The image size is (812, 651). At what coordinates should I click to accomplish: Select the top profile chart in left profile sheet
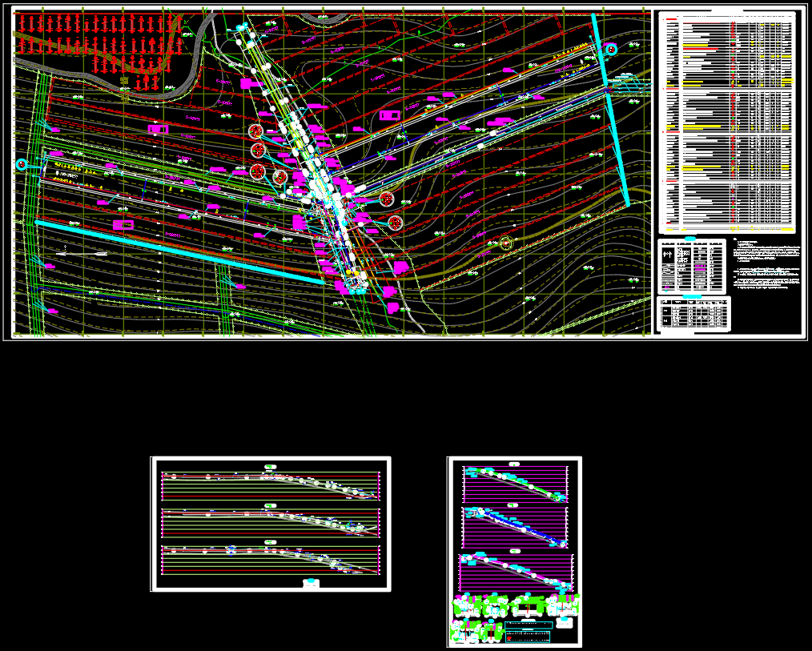click(271, 485)
